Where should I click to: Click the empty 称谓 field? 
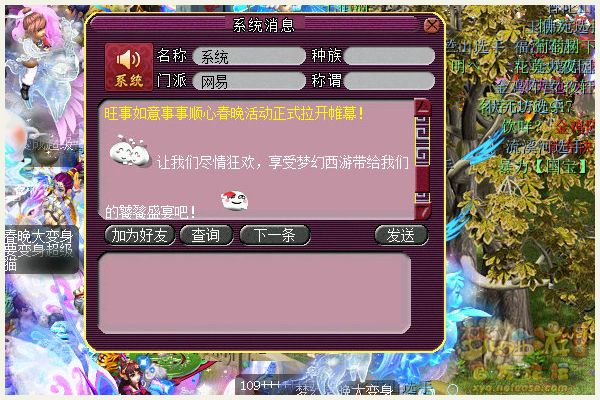[x=389, y=81]
